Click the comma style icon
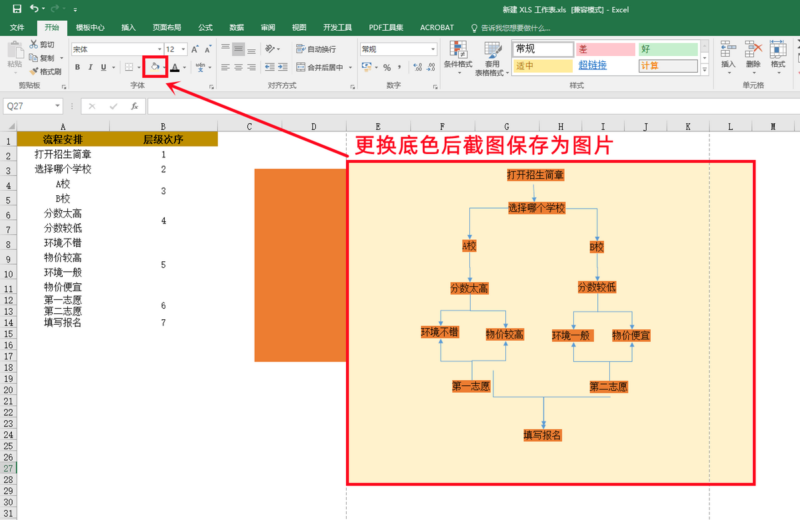 pyautogui.click(x=399, y=67)
